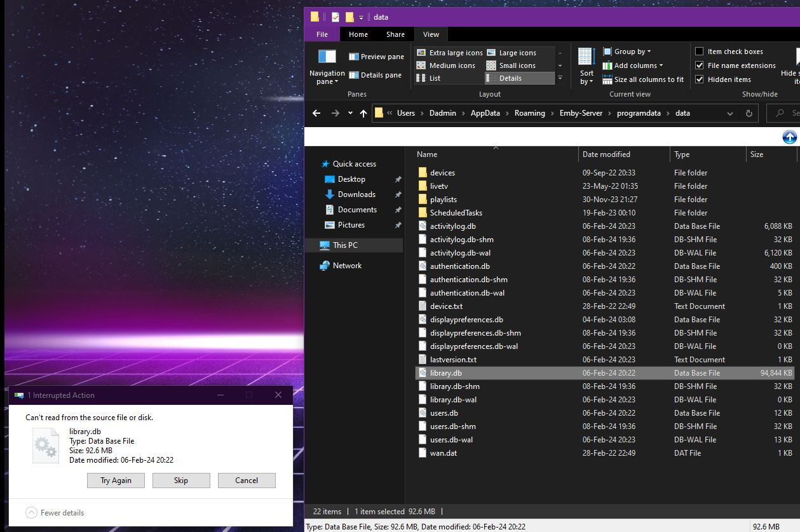
Task: Click Cancel in Interrupted Action dialog
Action: (247, 481)
